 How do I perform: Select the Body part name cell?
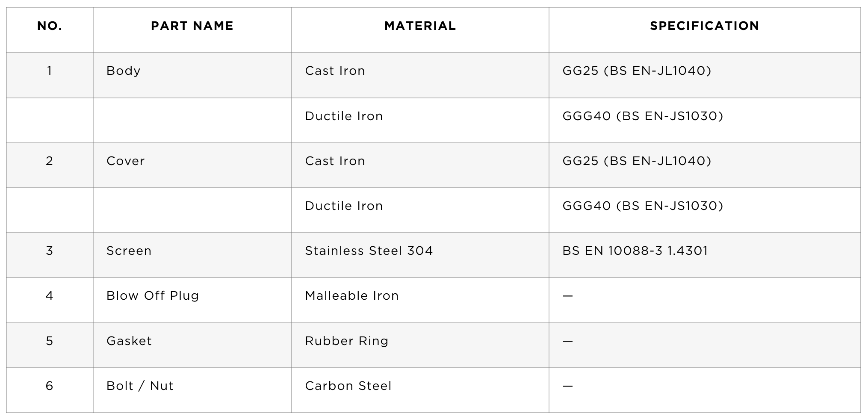192,75
